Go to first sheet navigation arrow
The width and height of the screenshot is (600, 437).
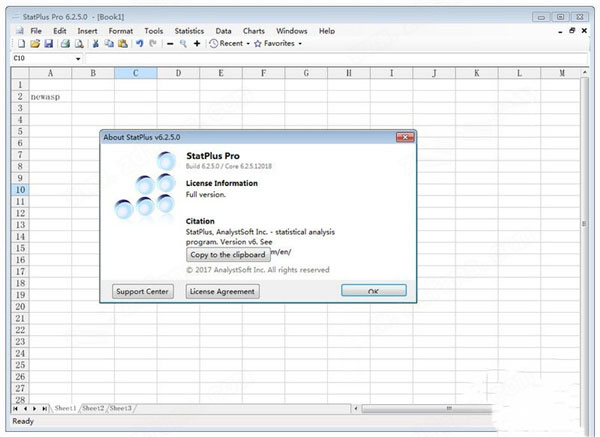15,409
